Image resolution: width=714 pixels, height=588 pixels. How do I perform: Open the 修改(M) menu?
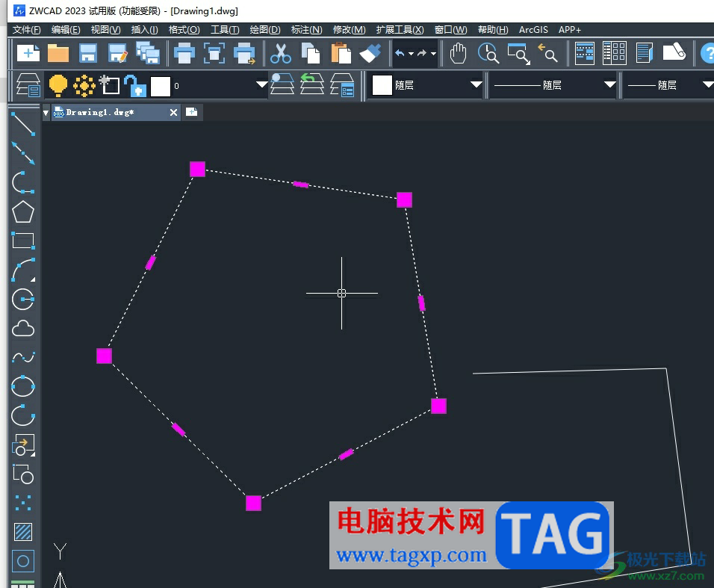point(350,30)
